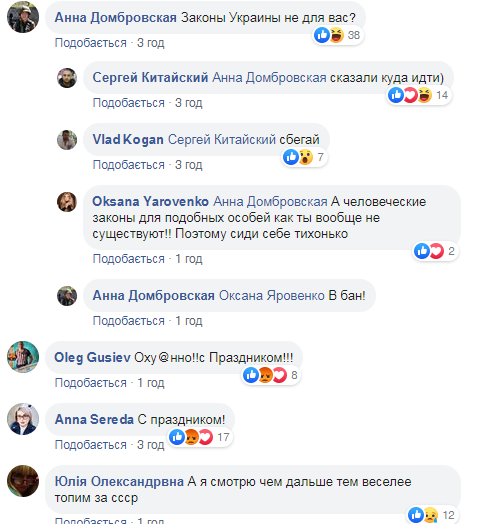The width and height of the screenshot is (493, 524).
Task: Open Oksana Yarovenko's profile name
Action: click(151, 202)
